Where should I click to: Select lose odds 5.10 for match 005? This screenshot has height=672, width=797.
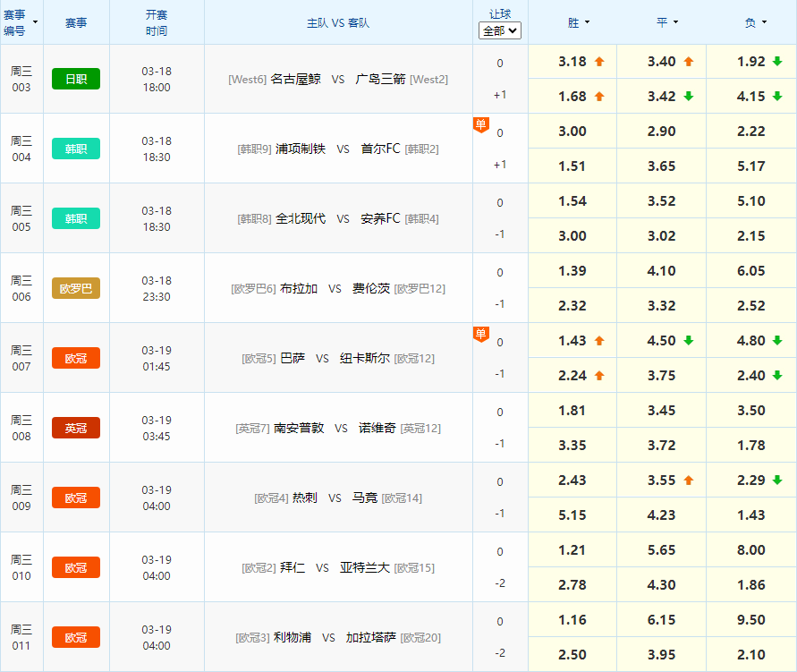tap(751, 200)
